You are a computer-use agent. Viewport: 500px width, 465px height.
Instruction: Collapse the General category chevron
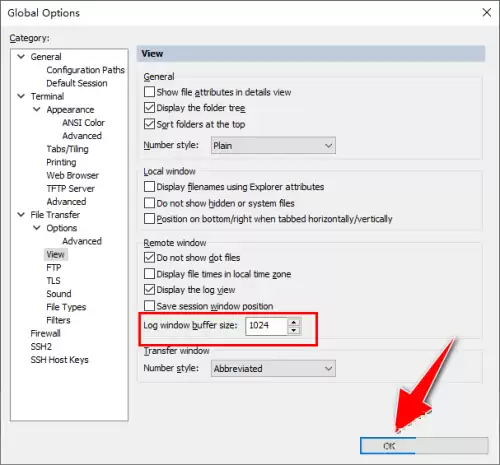point(21,57)
